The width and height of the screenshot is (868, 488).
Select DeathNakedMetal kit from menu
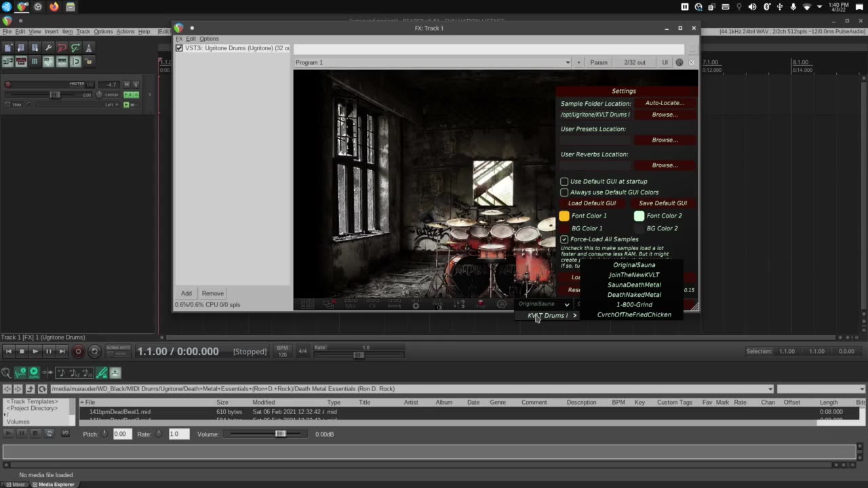tap(634, 295)
